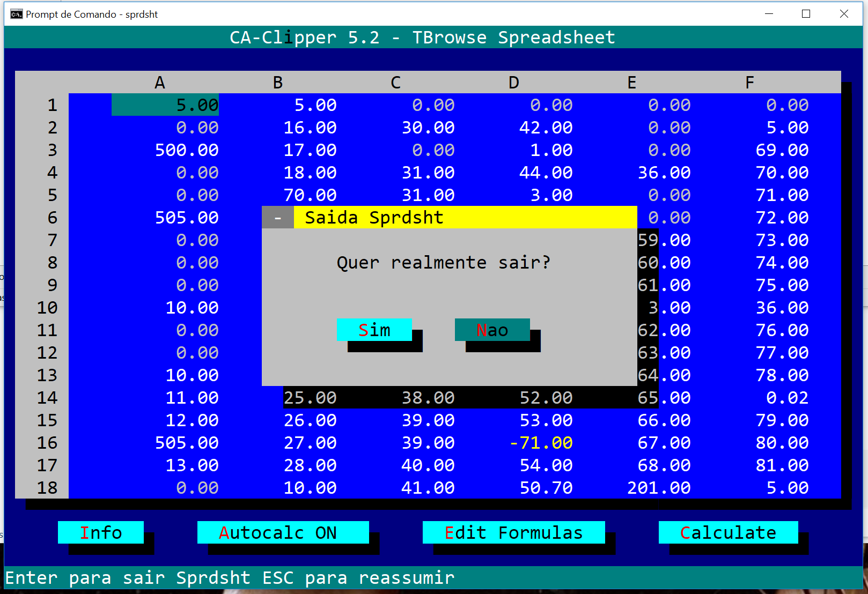This screenshot has height=594, width=868.
Task: Select cell D15 containing 53.00
Action: 546,420
